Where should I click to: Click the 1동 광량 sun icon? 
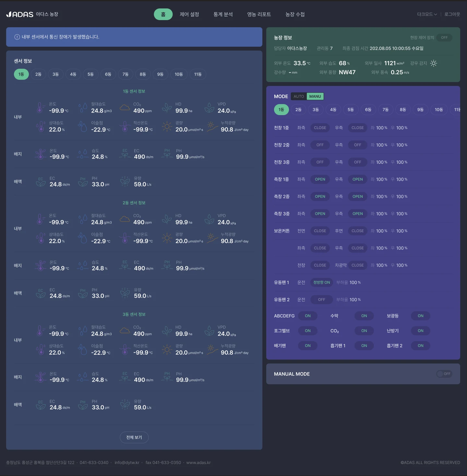167,126
